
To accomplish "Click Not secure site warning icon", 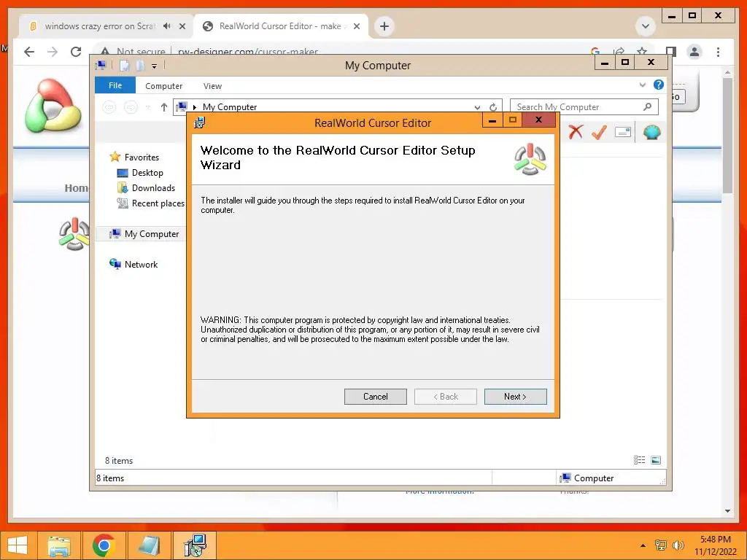I will click(x=105, y=52).
